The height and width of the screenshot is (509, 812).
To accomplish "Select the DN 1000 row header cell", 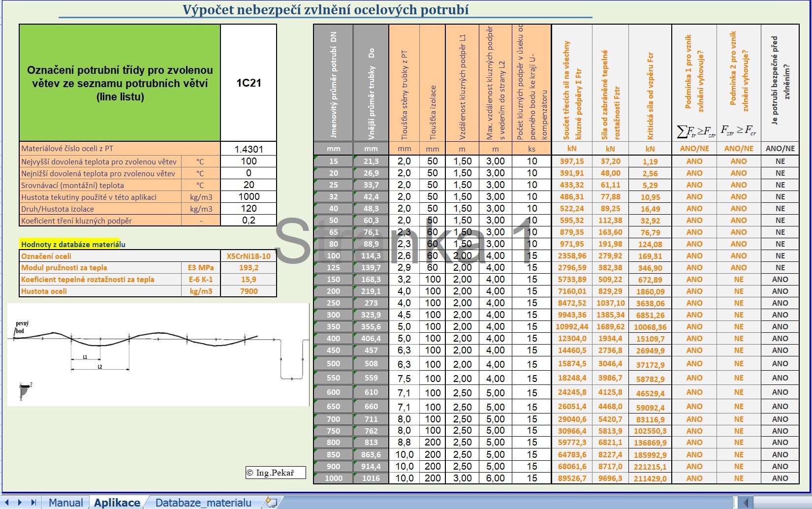I will pos(333,478).
